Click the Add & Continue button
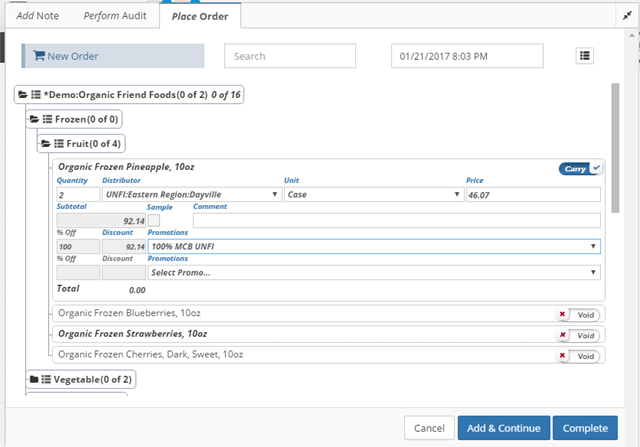This screenshot has width=640, height=447. click(x=504, y=428)
